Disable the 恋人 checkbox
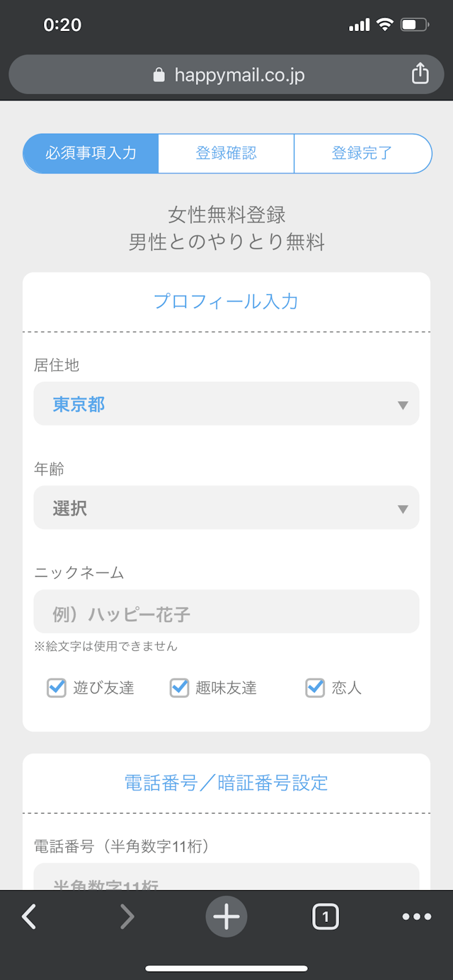This screenshot has height=980, width=453. pos(315,688)
